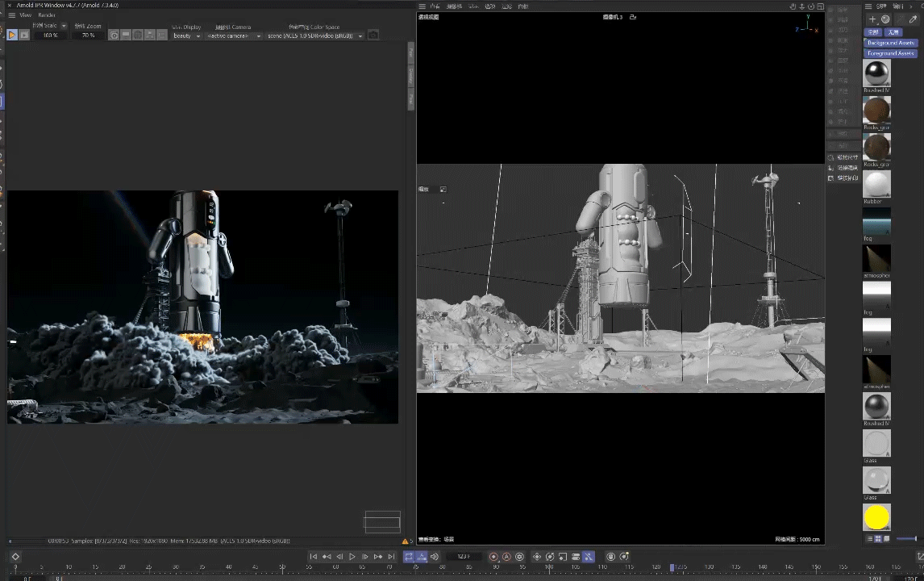Click the IPR snapshot camera icon

373,36
